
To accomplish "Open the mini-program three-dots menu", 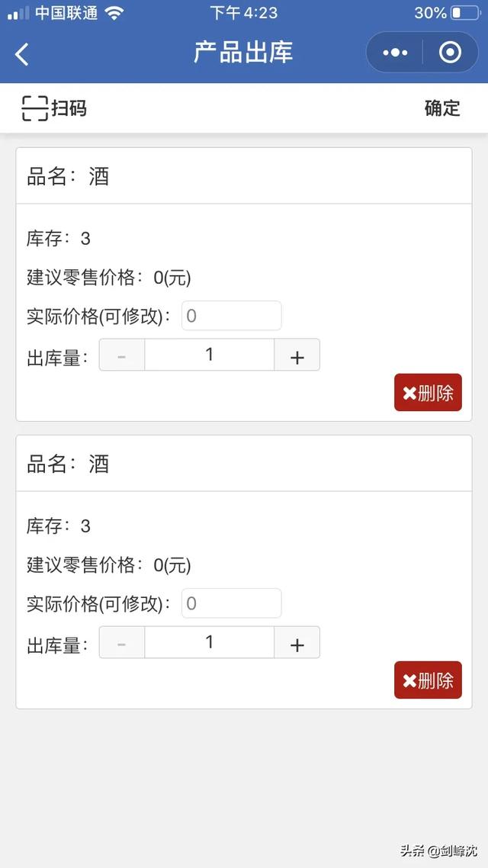I will tap(395, 53).
